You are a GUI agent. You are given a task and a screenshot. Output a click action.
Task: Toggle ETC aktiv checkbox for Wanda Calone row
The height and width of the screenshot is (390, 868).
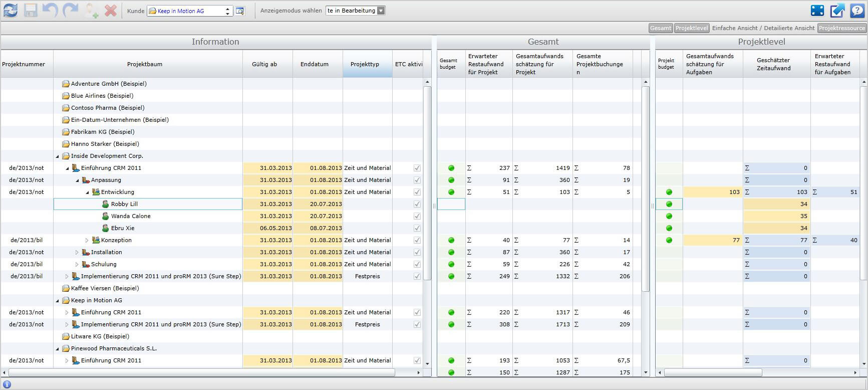[417, 216]
